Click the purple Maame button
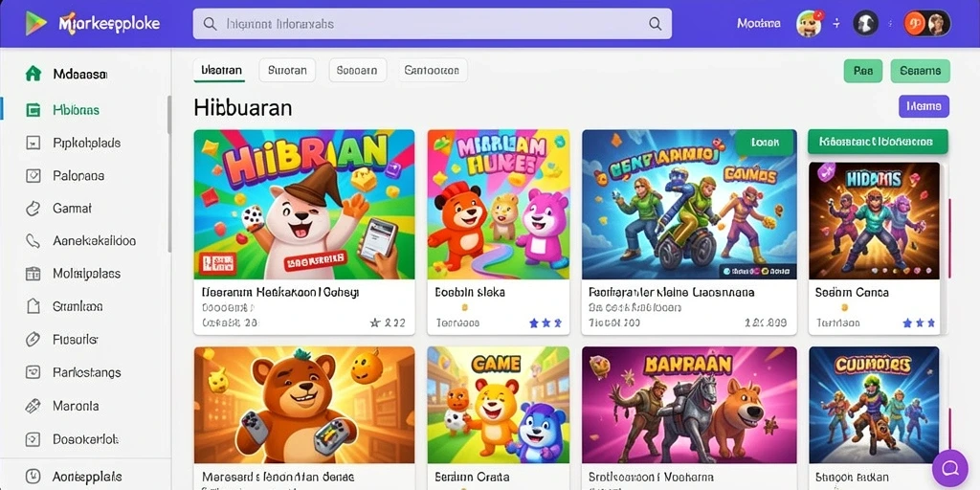Viewport: 980px width, 490px height. 924,106
